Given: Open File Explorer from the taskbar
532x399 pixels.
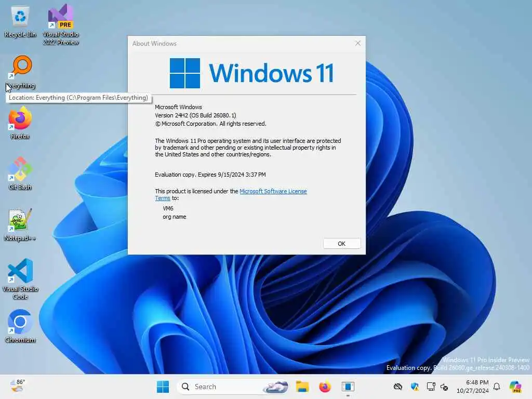Looking at the screenshot, I should point(302,387).
